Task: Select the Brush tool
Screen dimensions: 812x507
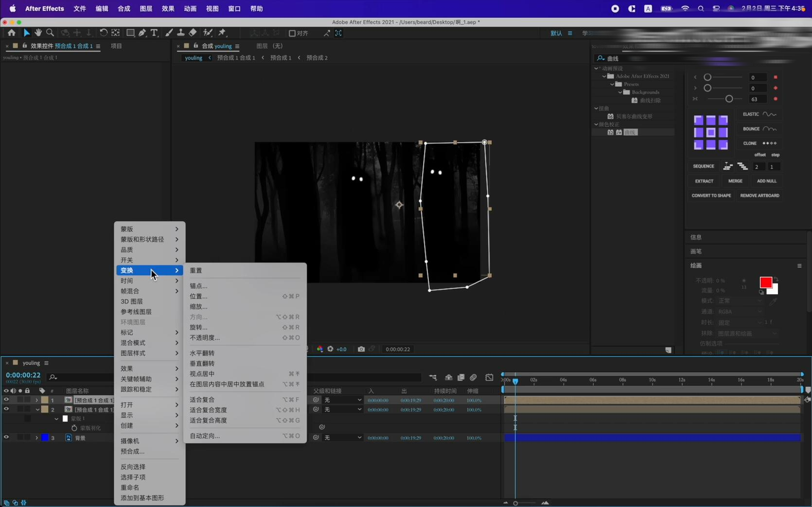Action: [169, 33]
